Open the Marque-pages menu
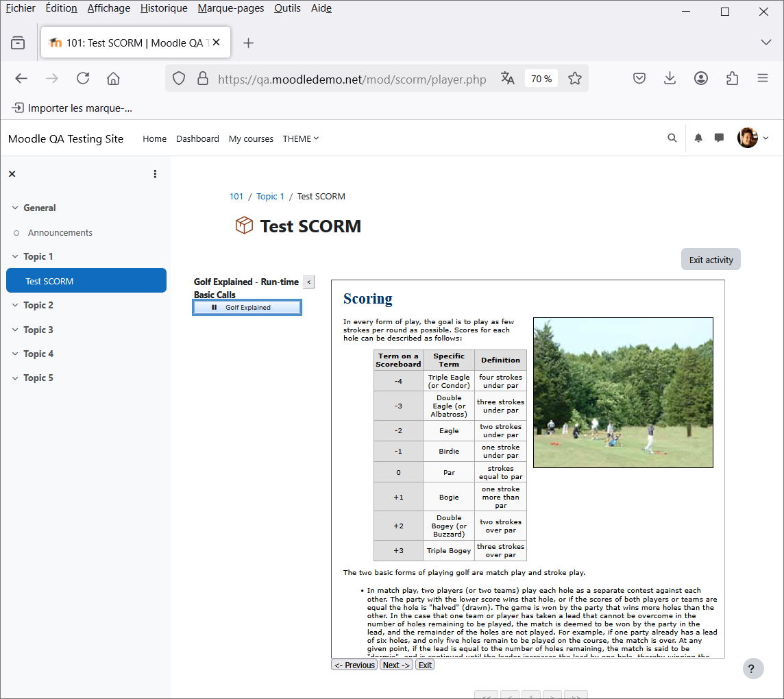This screenshot has width=784, height=699. click(x=230, y=8)
